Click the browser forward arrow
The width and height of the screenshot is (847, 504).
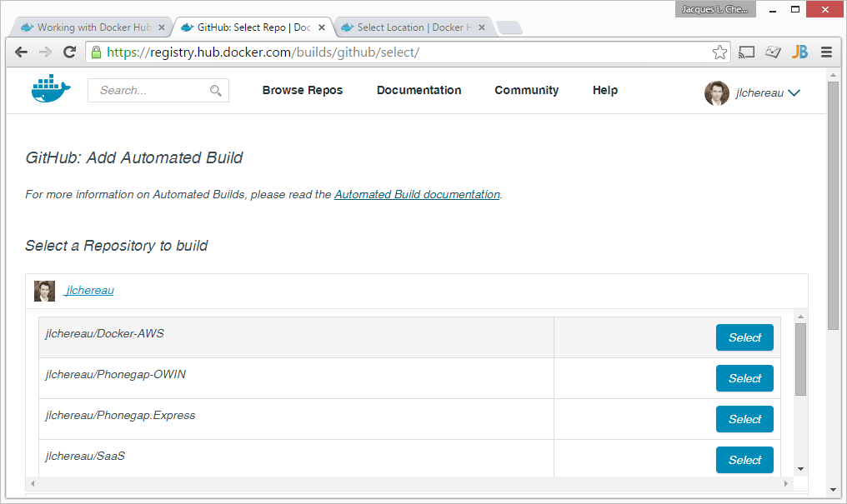(x=45, y=52)
